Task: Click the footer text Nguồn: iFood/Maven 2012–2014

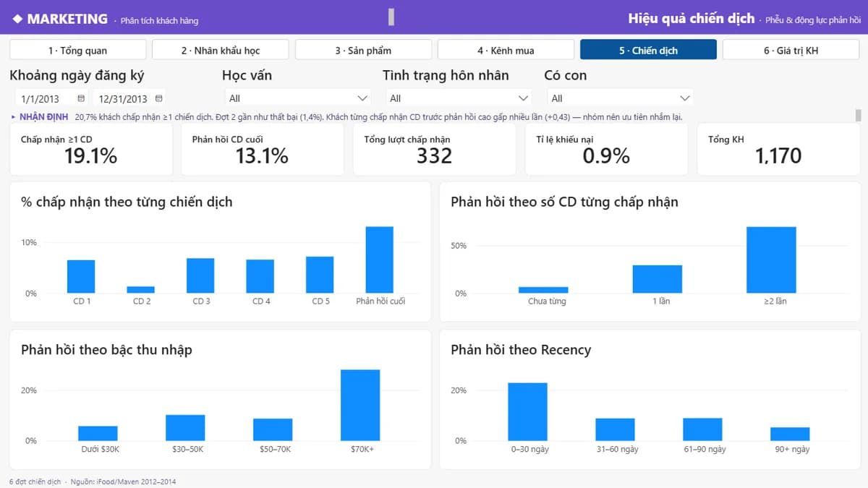Action: point(122,481)
